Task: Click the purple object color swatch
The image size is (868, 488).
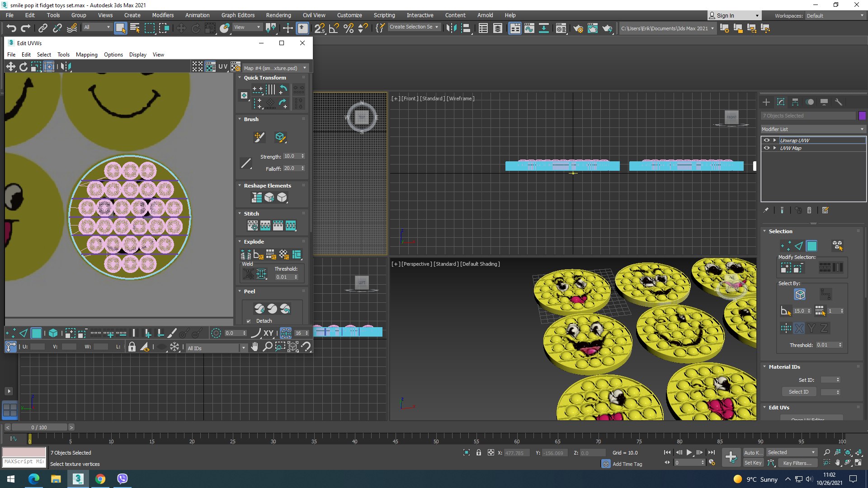Action: (x=862, y=116)
